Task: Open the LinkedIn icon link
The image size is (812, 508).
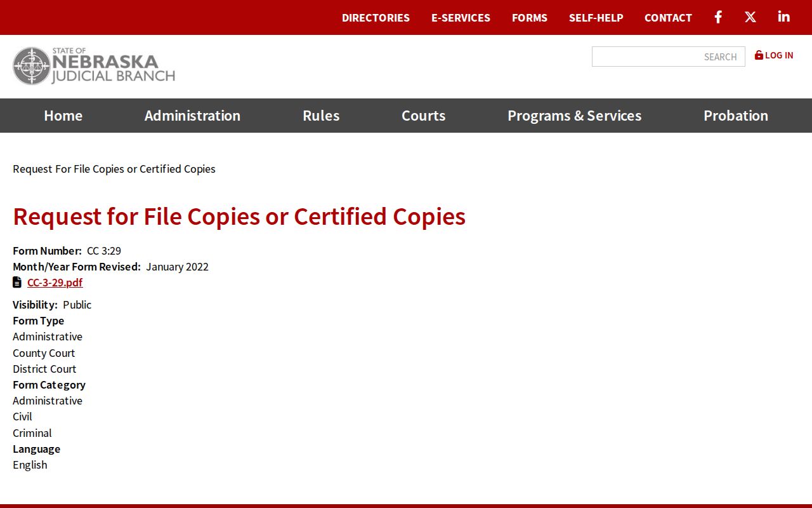Action: [784, 17]
